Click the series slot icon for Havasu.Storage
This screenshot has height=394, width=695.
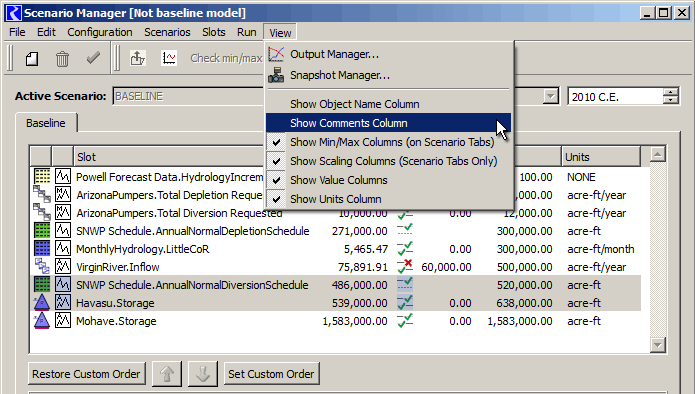(x=62, y=302)
